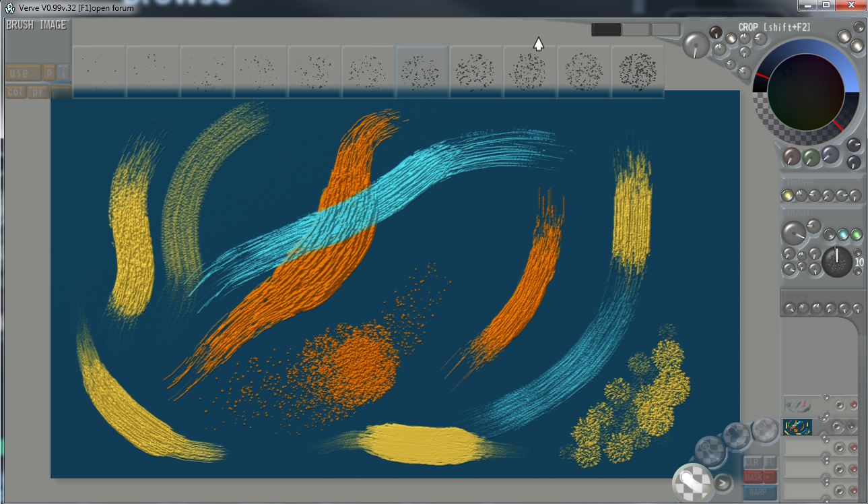Select the second brush image thumbnail
This screenshot has height=504, width=868.
pos(152,71)
